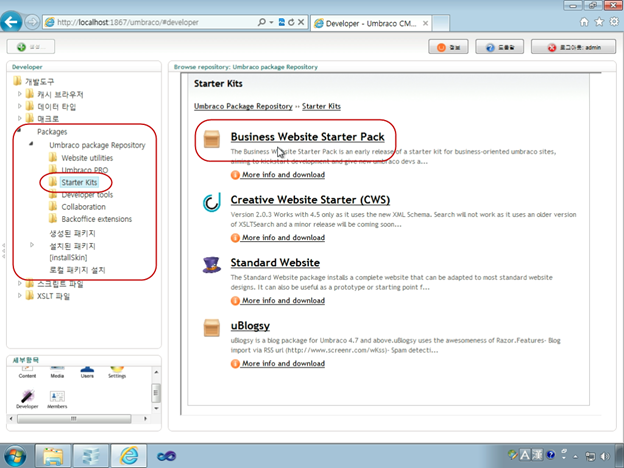Open Internet Explorer taskbar icon
This screenshot has height=468, width=624.
coord(129,456)
